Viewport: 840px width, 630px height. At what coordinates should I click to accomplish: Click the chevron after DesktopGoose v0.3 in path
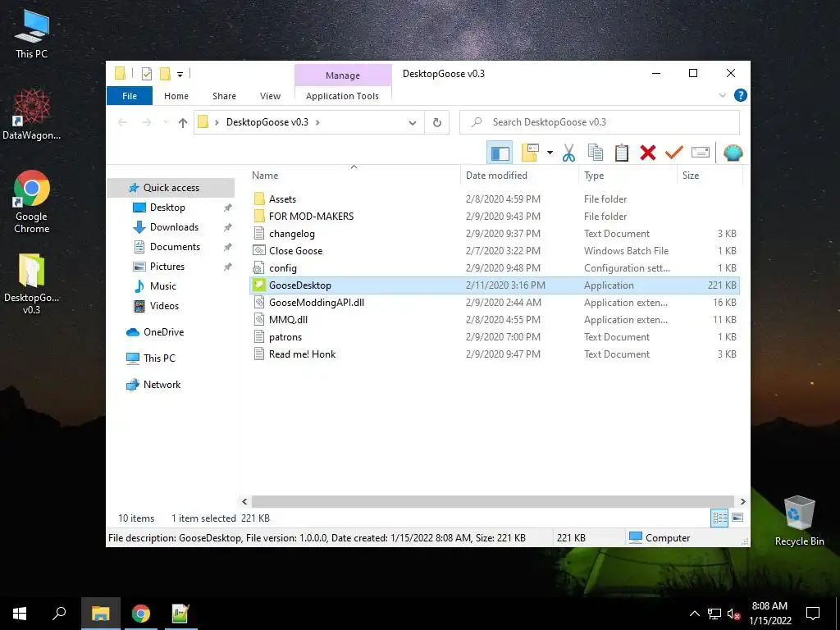[317, 123]
